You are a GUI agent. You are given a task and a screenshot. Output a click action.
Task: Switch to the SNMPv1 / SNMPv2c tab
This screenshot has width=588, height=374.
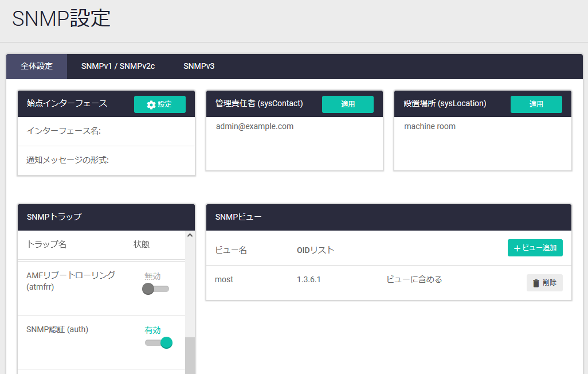118,66
